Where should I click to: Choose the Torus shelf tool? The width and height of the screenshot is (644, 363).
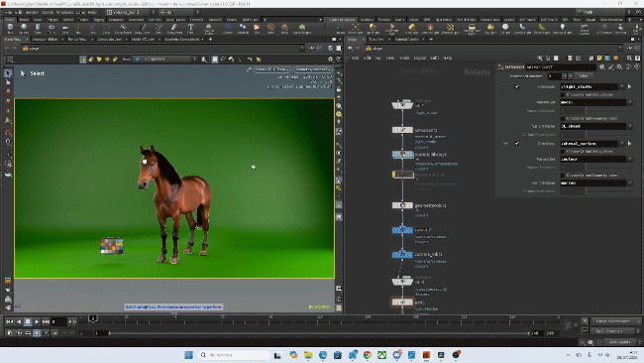coord(52,29)
